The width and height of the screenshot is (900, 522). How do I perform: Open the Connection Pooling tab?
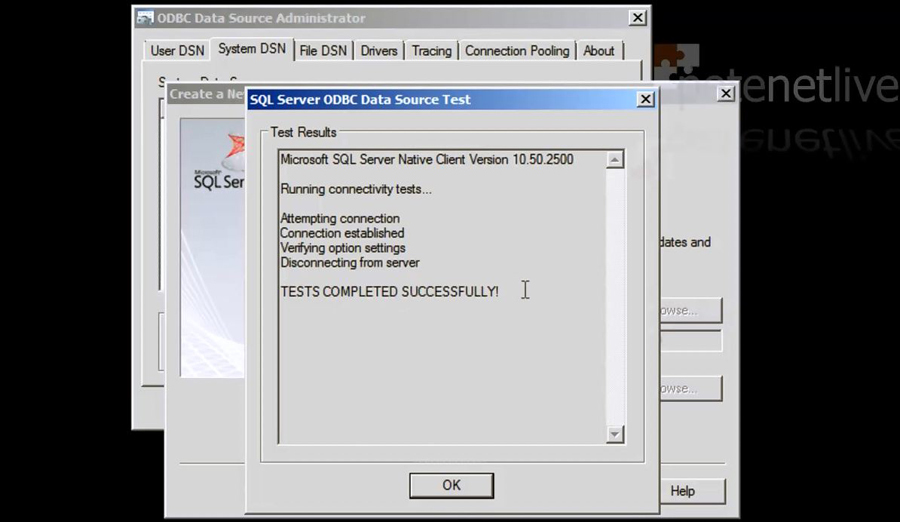tap(517, 51)
